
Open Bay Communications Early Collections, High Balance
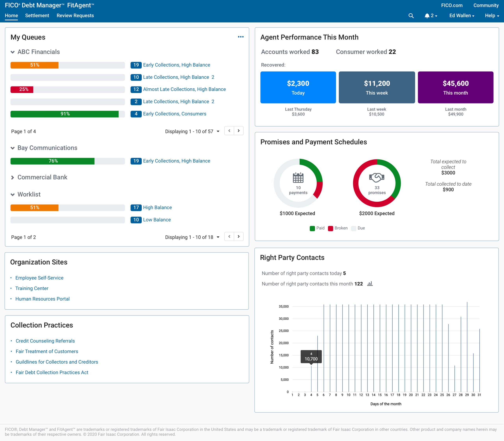[x=177, y=161]
